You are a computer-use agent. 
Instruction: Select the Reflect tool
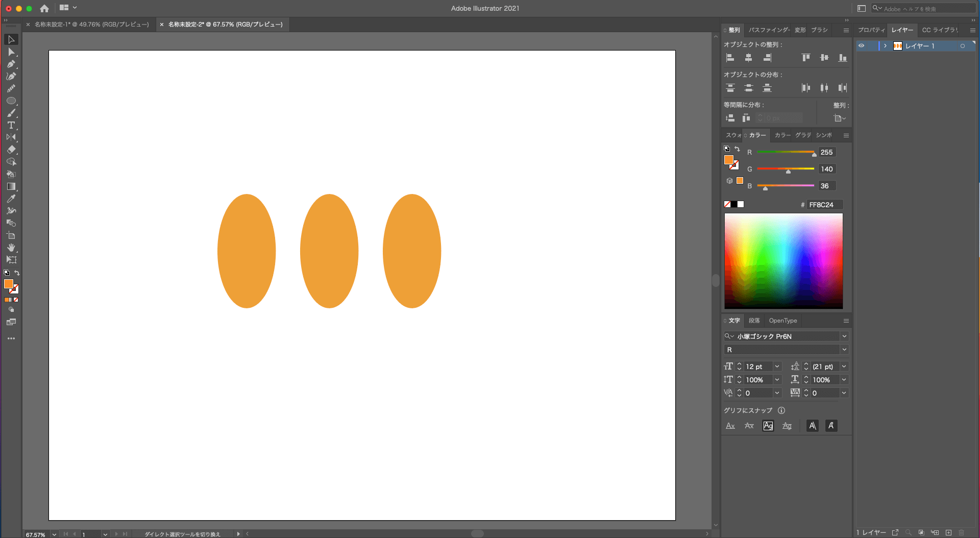11,138
